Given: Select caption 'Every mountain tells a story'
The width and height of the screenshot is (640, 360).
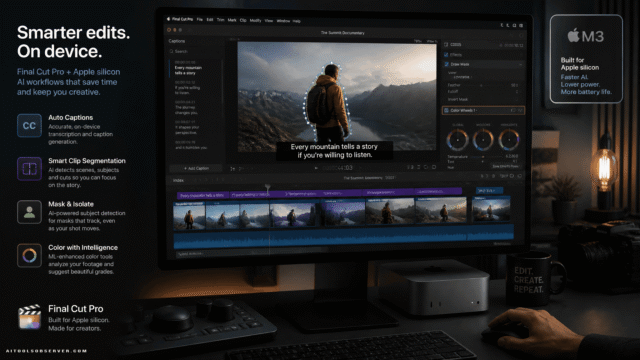Looking at the screenshot, I should pyautogui.click(x=195, y=68).
